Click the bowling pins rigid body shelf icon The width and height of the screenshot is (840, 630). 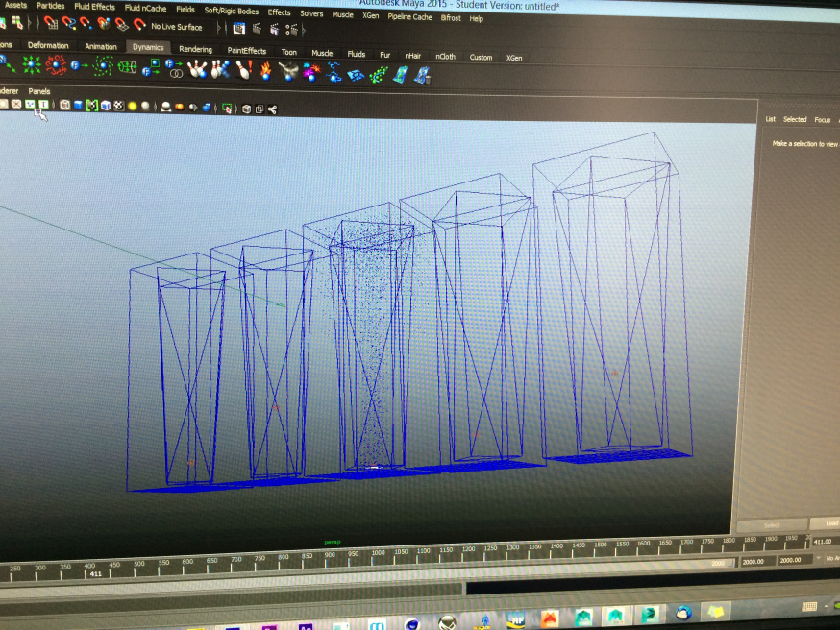click(197, 68)
